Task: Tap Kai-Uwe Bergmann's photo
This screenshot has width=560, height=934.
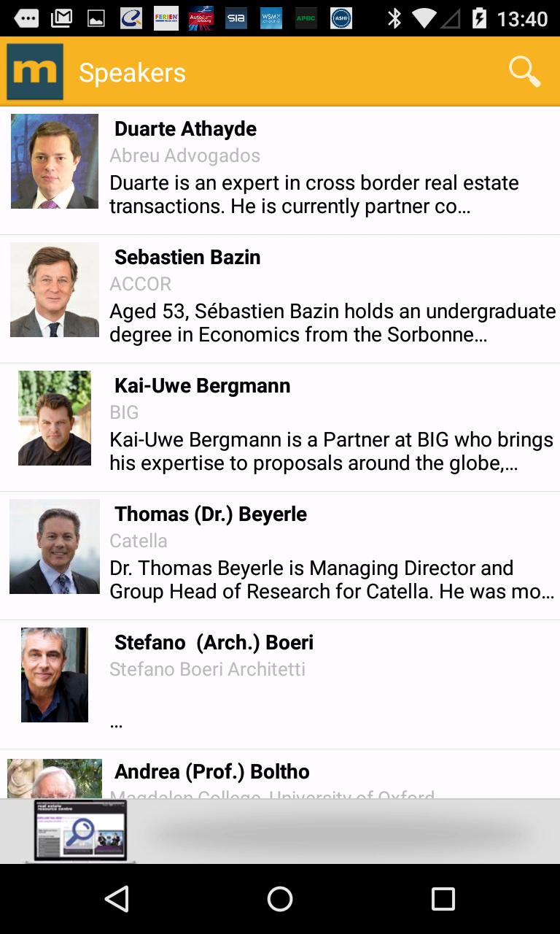Action: [x=55, y=418]
